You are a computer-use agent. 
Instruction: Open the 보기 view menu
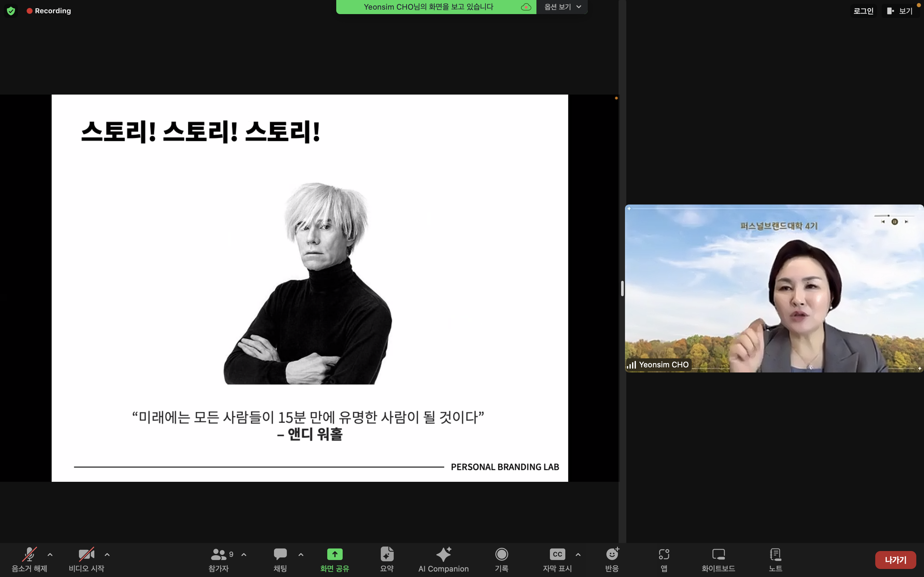tap(900, 11)
